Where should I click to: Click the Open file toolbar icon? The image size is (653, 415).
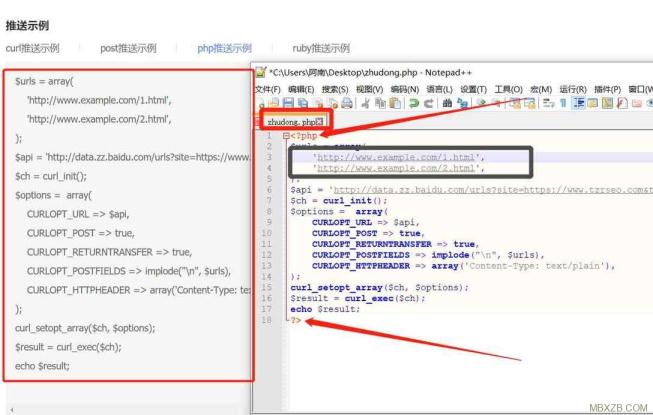(x=274, y=103)
